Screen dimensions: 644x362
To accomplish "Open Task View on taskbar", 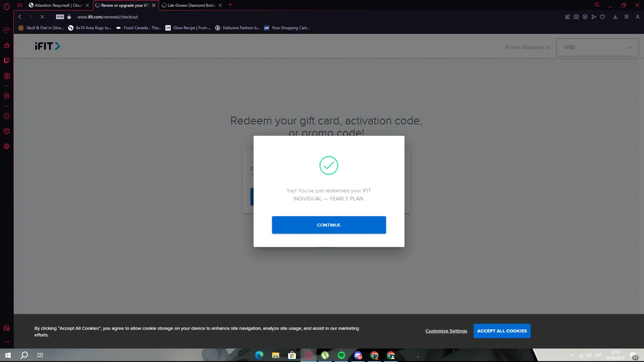I will tap(40, 355).
